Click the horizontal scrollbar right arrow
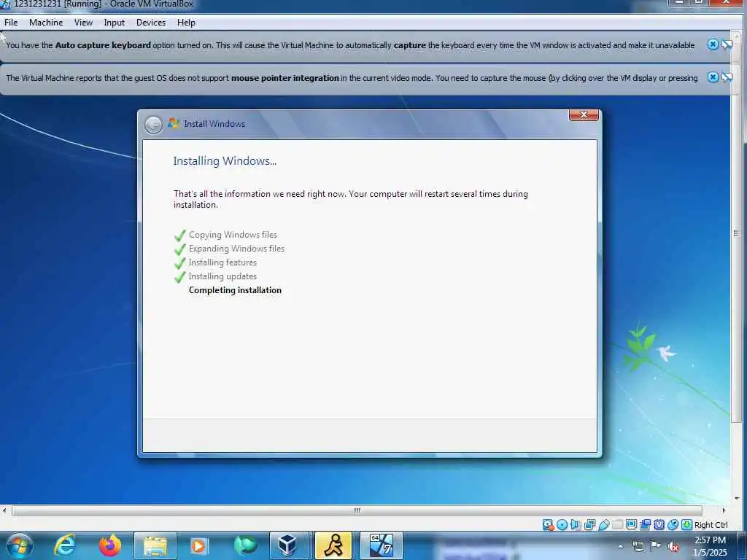This screenshot has width=747, height=560. 724,510
